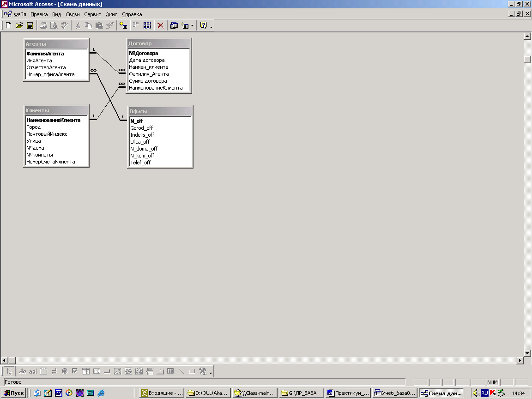Select the Toggle Button tool

[54, 371]
